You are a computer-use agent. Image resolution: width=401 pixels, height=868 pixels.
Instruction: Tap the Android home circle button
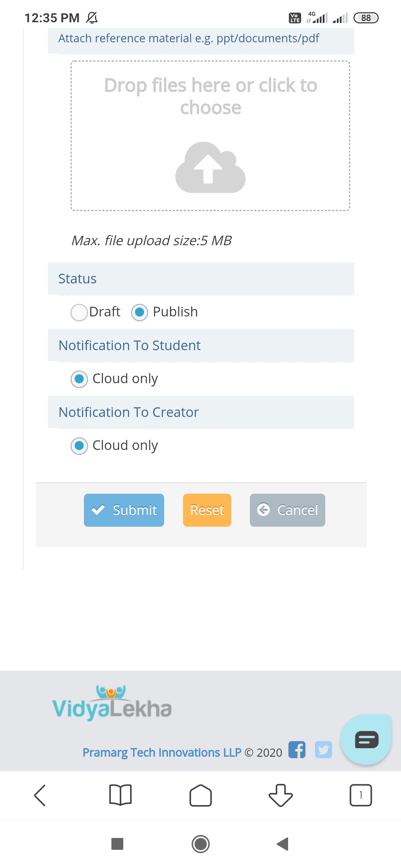(x=200, y=844)
